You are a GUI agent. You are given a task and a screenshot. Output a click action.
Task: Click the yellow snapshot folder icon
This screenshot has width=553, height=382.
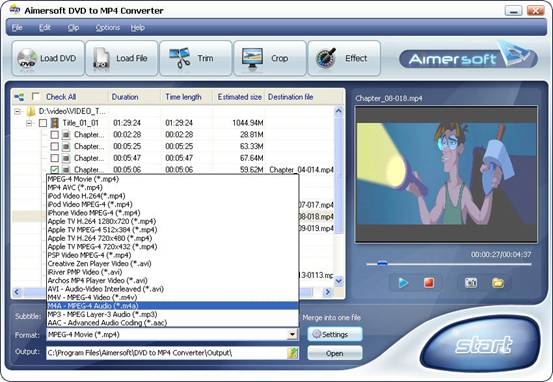tap(498, 283)
